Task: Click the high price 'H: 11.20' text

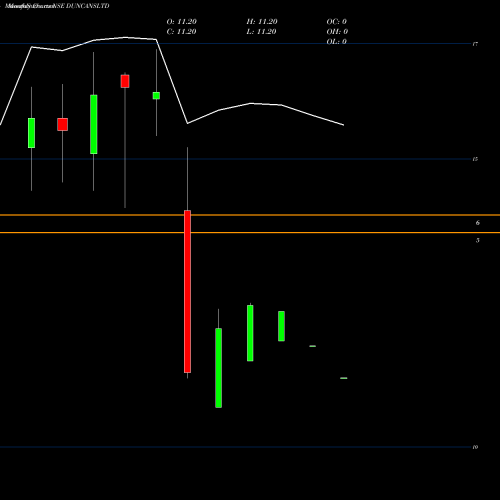Action: point(262,22)
